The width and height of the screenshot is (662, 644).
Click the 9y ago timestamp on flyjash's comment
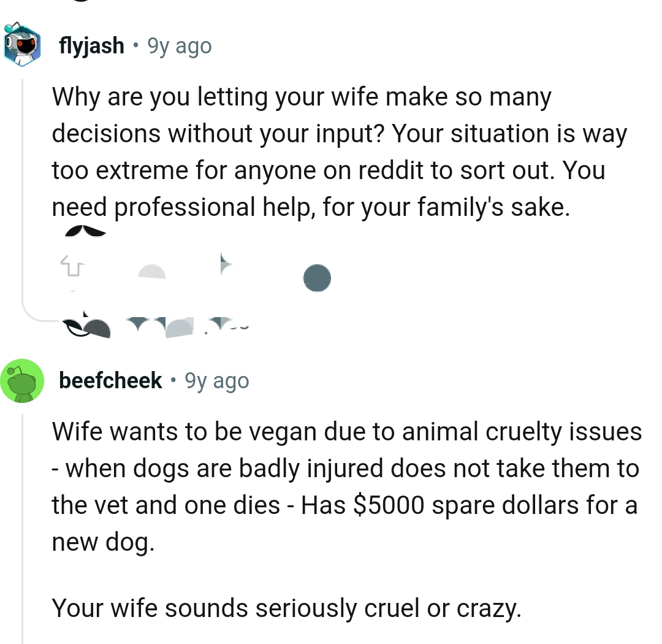[178, 45]
